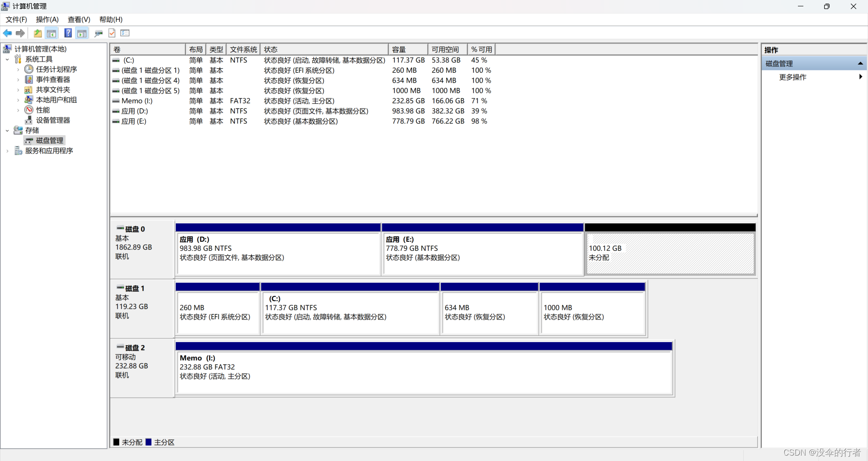Click the blue Back arrow toolbar icon
868x461 pixels.
pos(7,33)
